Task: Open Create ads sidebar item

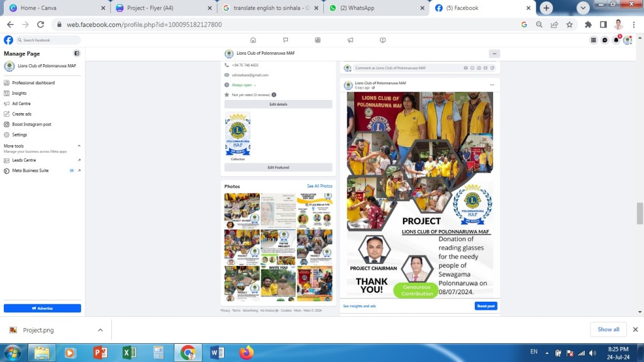Action: point(21,114)
